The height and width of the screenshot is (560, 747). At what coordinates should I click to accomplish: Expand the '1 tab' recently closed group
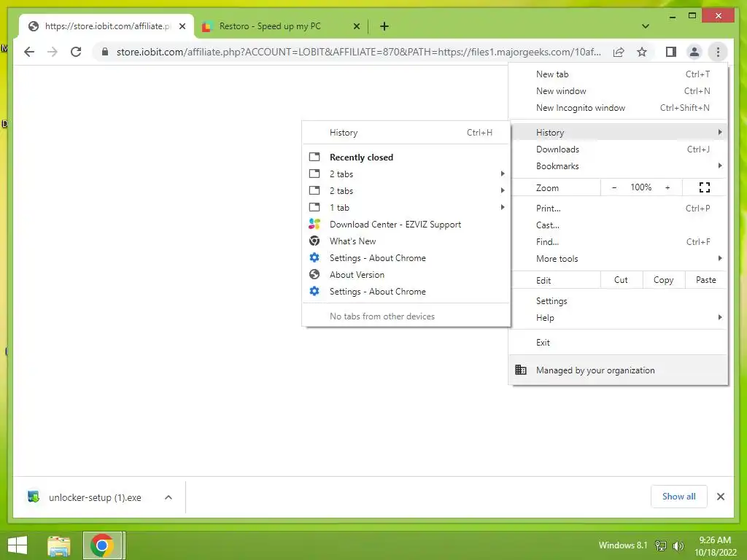406,207
